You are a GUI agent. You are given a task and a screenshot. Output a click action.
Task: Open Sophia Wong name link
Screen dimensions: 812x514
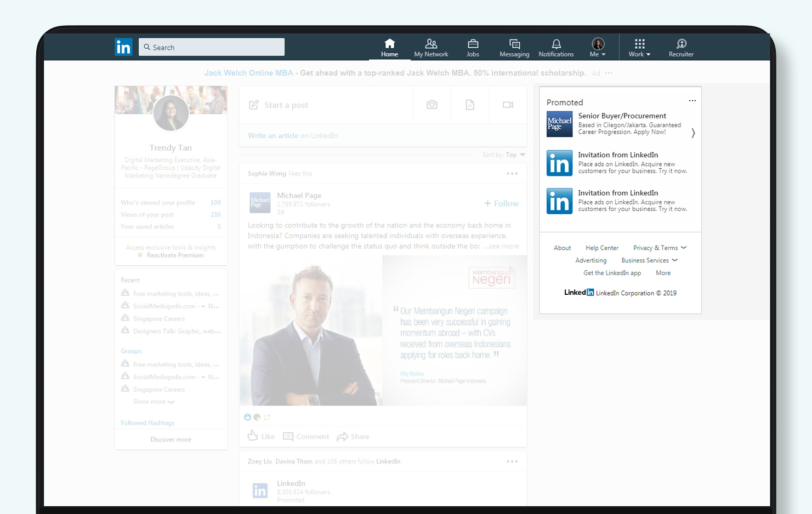pyautogui.click(x=266, y=174)
